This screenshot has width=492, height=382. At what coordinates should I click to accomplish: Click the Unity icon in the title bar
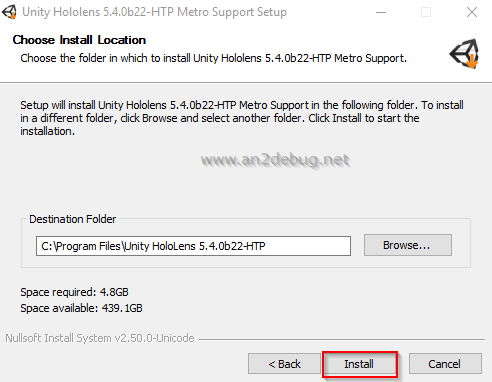pos(9,12)
